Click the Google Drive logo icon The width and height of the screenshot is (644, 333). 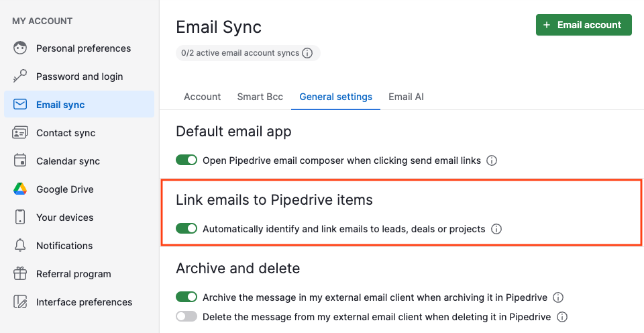point(19,189)
